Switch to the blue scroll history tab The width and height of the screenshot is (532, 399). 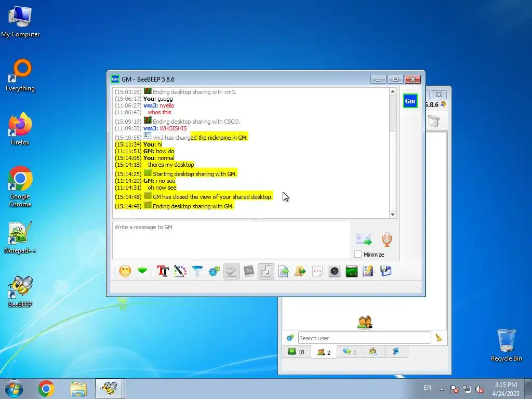[x=396, y=352]
